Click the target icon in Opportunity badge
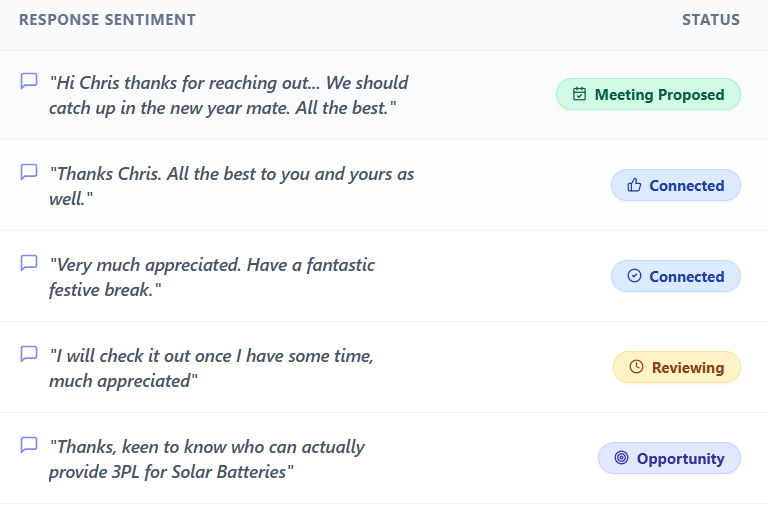 click(x=621, y=459)
